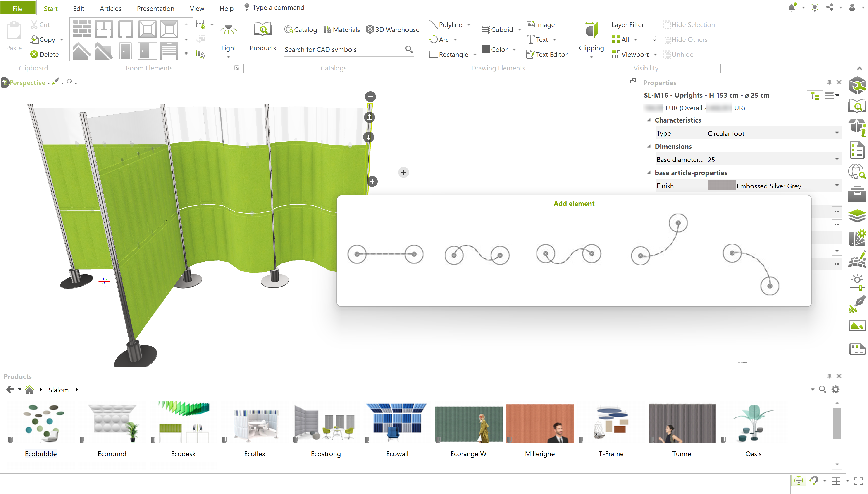Image resolution: width=868 pixels, height=494 pixels.
Task: Select the Rectangle drawing tool
Action: pos(449,54)
